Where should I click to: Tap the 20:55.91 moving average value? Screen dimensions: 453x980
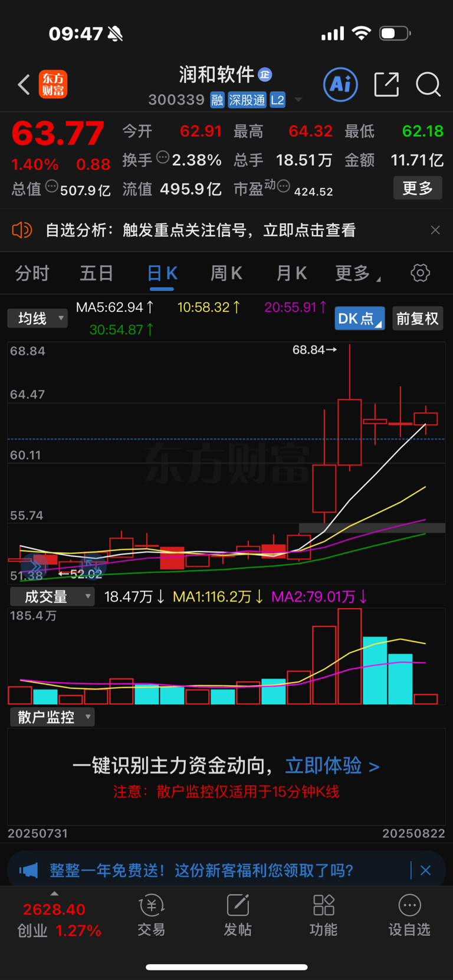[x=296, y=307]
